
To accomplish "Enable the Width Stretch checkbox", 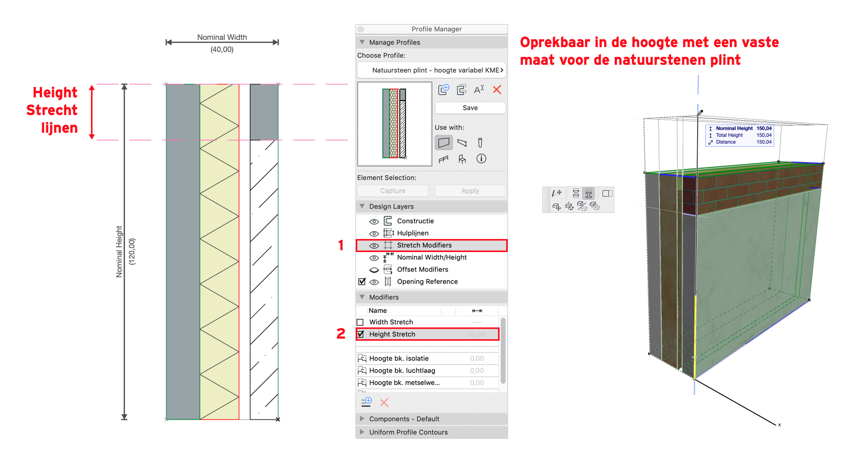I will pos(361,322).
